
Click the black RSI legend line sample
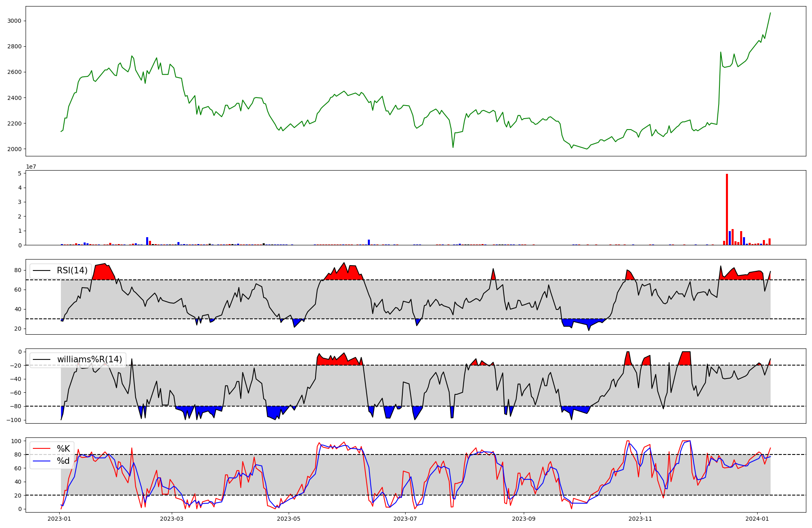42,270
